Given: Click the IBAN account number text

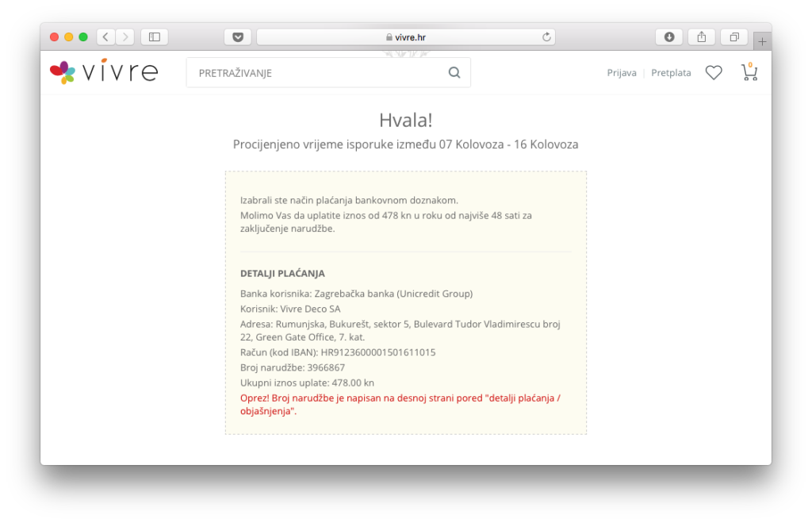Looking at the screenshot, I should 378,352.
